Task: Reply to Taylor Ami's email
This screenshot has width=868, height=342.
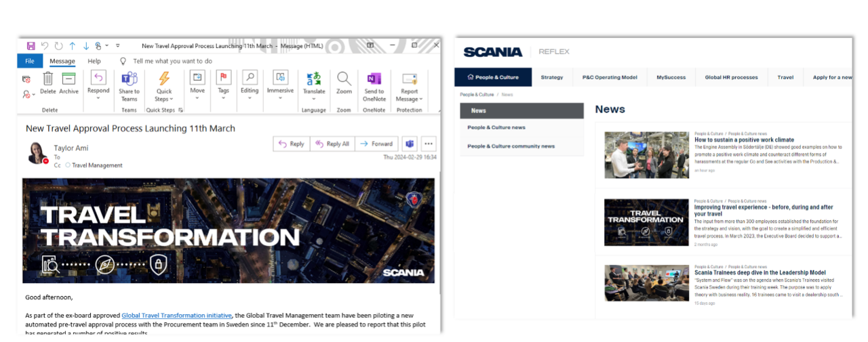Action: (x=291, y=144)
